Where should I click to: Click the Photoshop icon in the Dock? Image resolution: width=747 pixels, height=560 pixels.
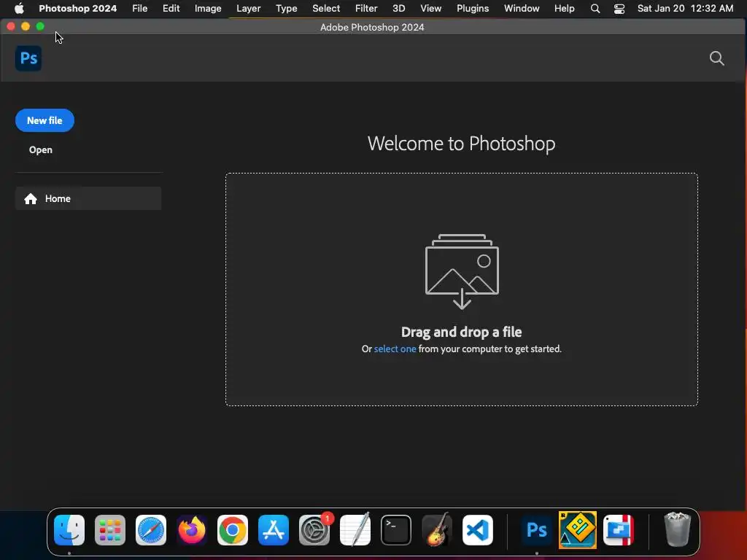tap(536, 530)
